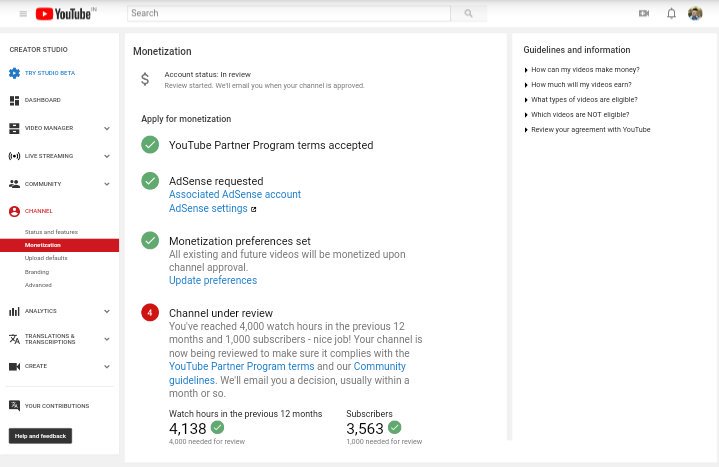Click the 'Apply for monetization' heading
719x467 pixels.
coord(186,119)
